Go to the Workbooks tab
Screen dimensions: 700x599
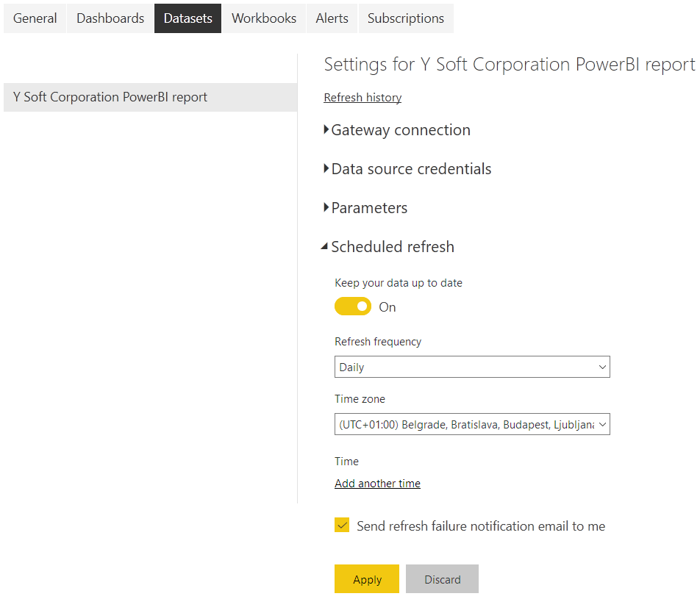(x=264, y=18)
